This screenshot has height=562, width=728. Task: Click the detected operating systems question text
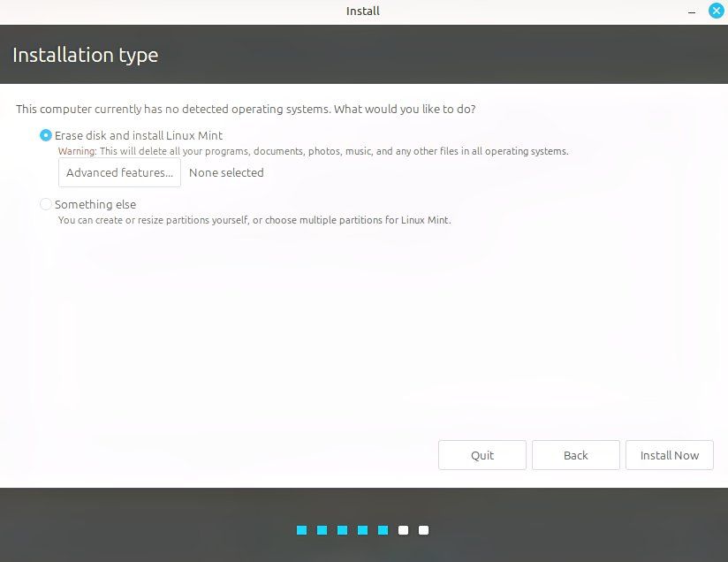coord(246,109)
